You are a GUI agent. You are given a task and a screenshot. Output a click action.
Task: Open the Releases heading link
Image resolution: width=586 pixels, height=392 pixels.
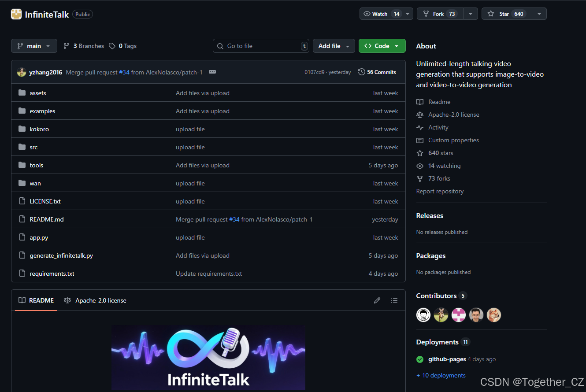(430, 215)
